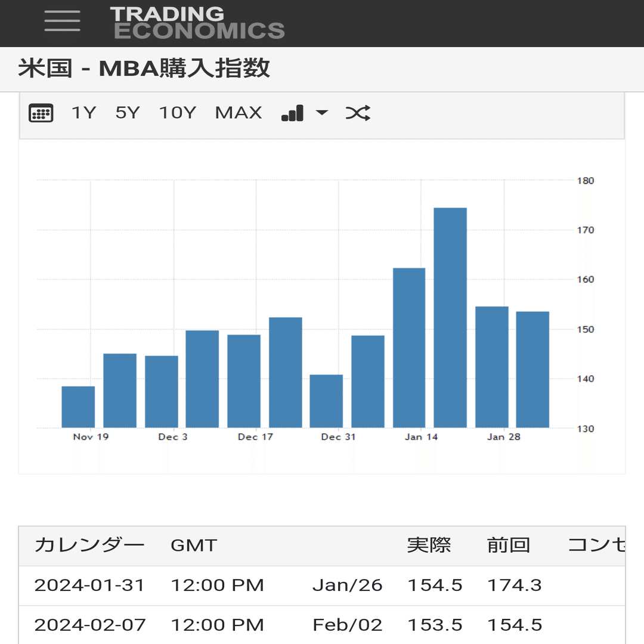Select the 5Y time range
The height and width of the screenshot is (644, 644).
tap(128, 113)
